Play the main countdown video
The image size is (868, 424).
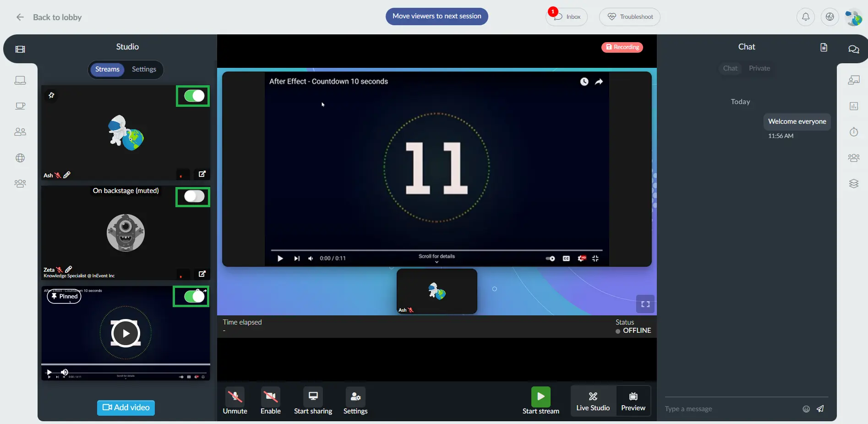click(x=280, y=259)
